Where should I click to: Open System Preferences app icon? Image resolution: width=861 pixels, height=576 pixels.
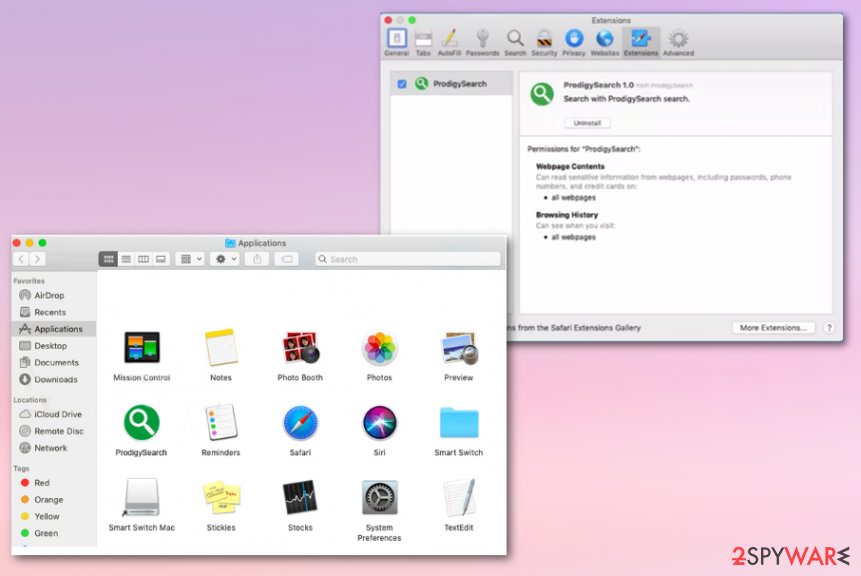coord(379,497)
